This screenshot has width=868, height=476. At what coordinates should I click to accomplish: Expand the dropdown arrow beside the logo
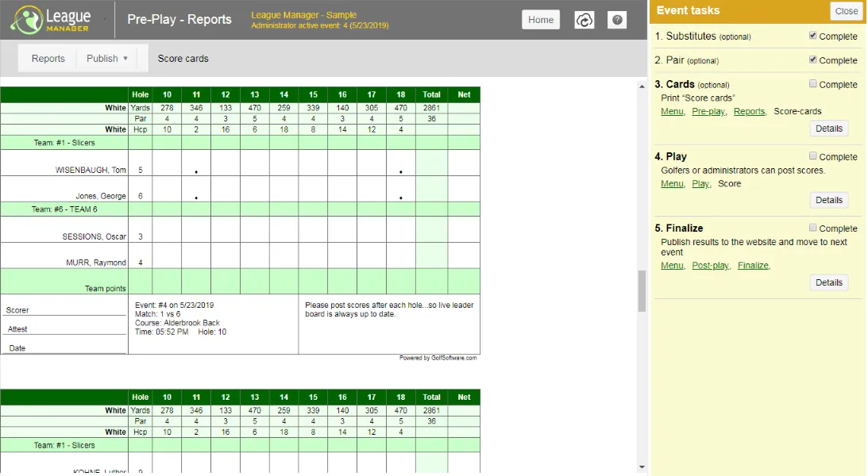click(x=104, y=19)
